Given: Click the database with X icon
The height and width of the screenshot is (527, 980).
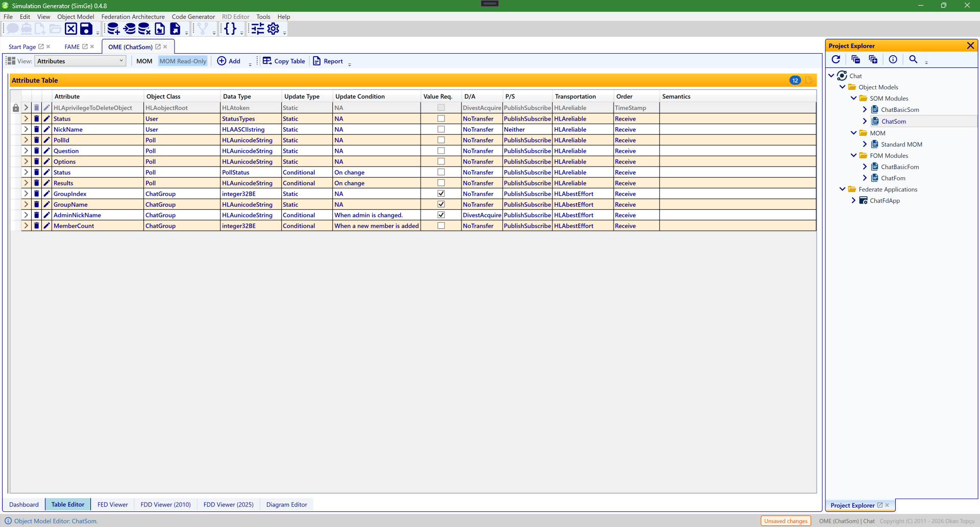Looking at the screenshot, I should [x=144, y=29].
